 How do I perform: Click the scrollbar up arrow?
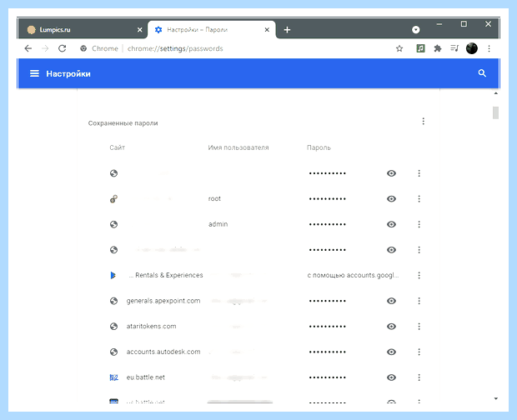coord(495,93)
